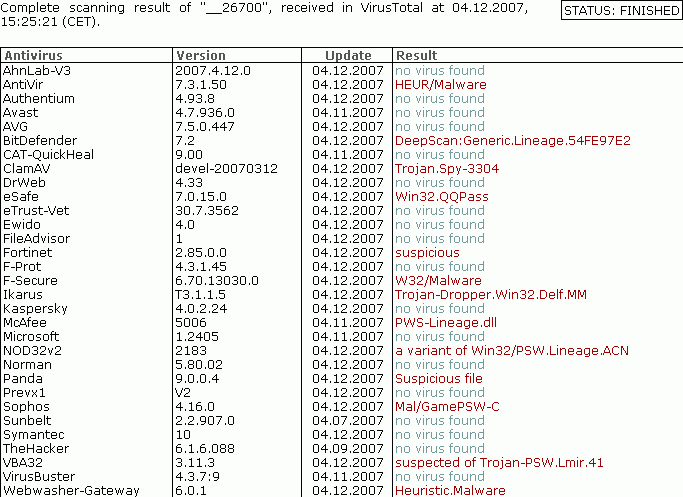Click the Ewido antivirus name
The height and width of the screenshot is (497, 683).
point(22,224)
